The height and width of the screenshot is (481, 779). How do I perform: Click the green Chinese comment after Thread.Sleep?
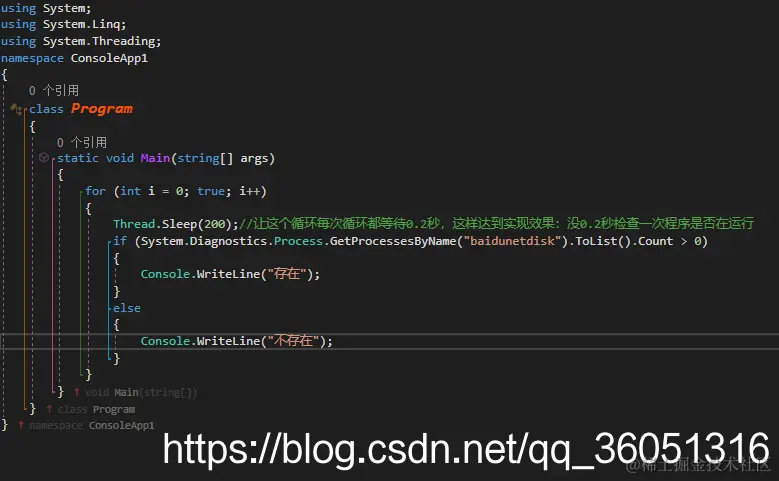[497, 224]
